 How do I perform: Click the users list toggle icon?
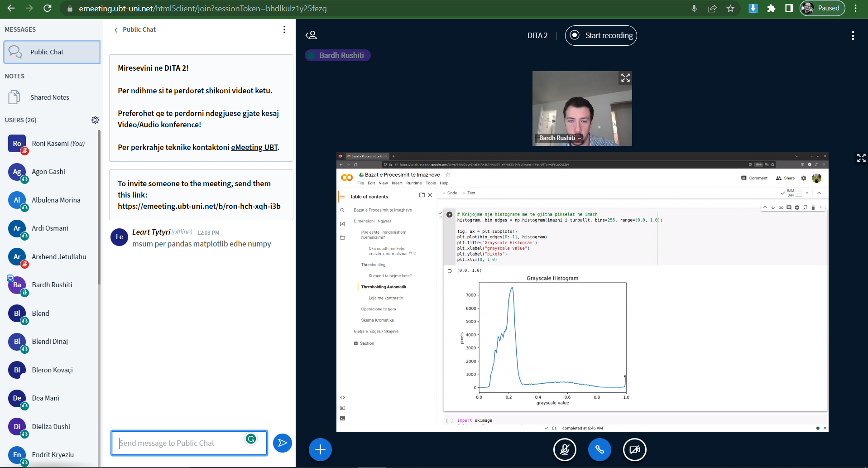(x=311, y=35)
